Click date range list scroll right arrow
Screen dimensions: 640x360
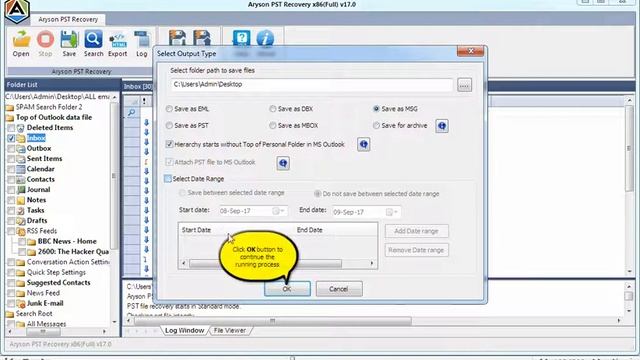point(372,264)
